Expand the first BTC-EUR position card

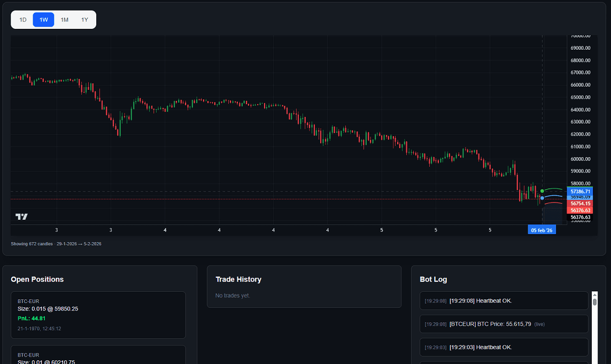(x=98, y=315)
